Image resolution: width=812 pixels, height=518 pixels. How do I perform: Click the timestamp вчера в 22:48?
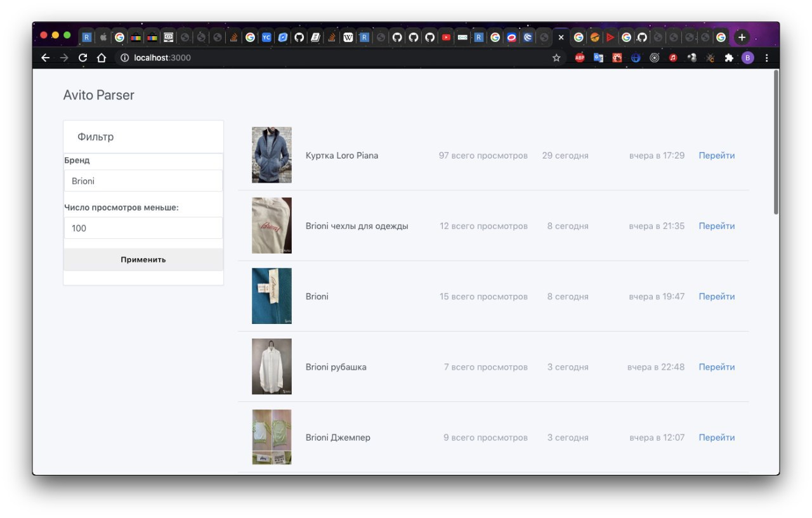point(656,366)
